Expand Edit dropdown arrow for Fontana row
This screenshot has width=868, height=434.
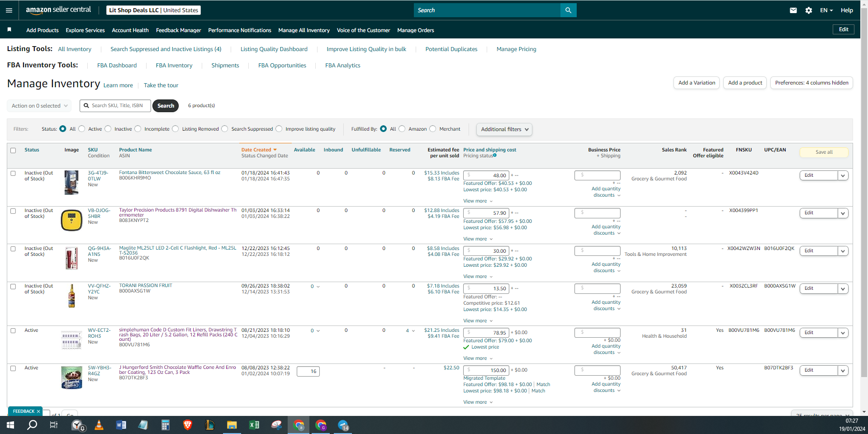pos(843,175)
